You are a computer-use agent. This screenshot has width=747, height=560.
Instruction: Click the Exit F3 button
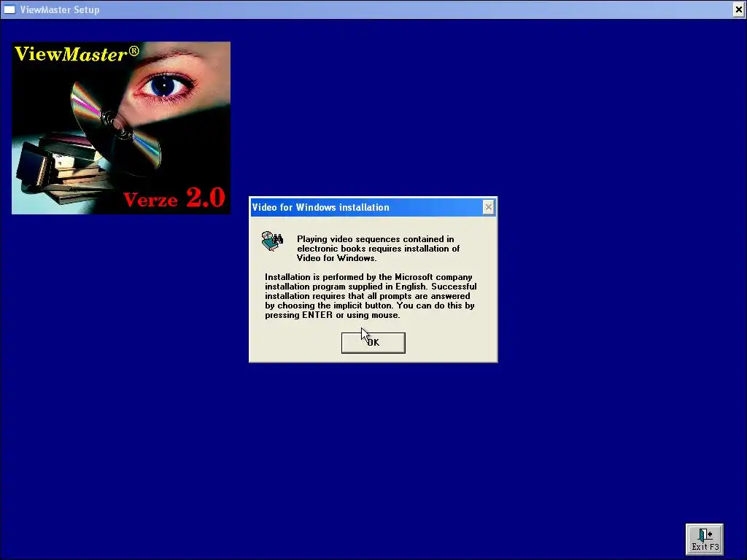[705, 540]
